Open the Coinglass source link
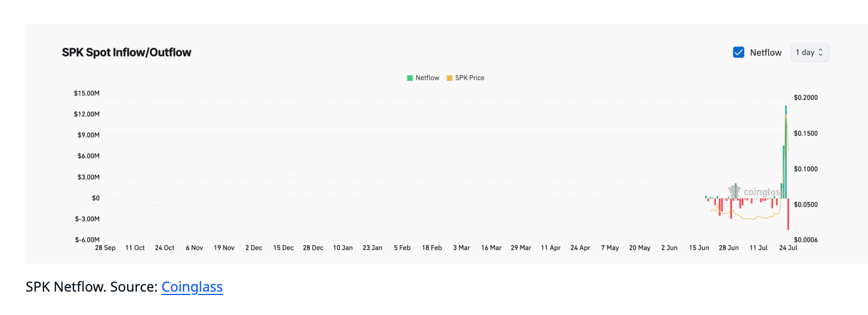The height and width of the screenshot is (315, 868). click(x=192, y=286)
